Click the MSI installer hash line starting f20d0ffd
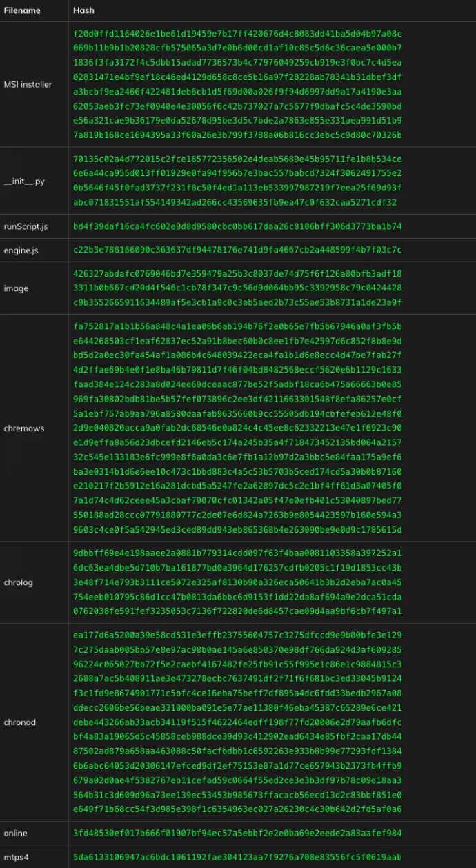 pos(237,33)
